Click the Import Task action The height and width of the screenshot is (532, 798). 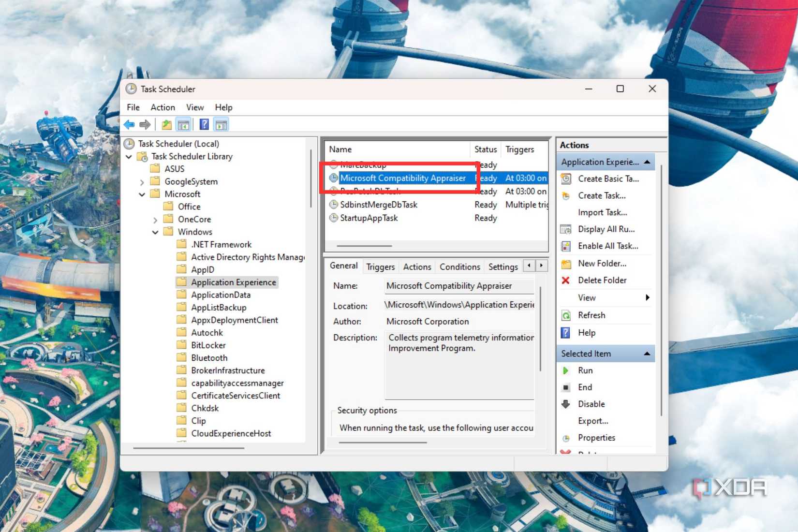click(603, 212)
